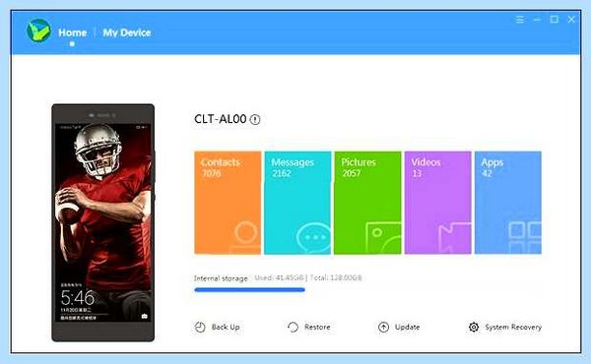Screen dimensions: 591x364
Task: Click the System Recovery gear icon
Action: pyautogui.click(x=474, y=328)
